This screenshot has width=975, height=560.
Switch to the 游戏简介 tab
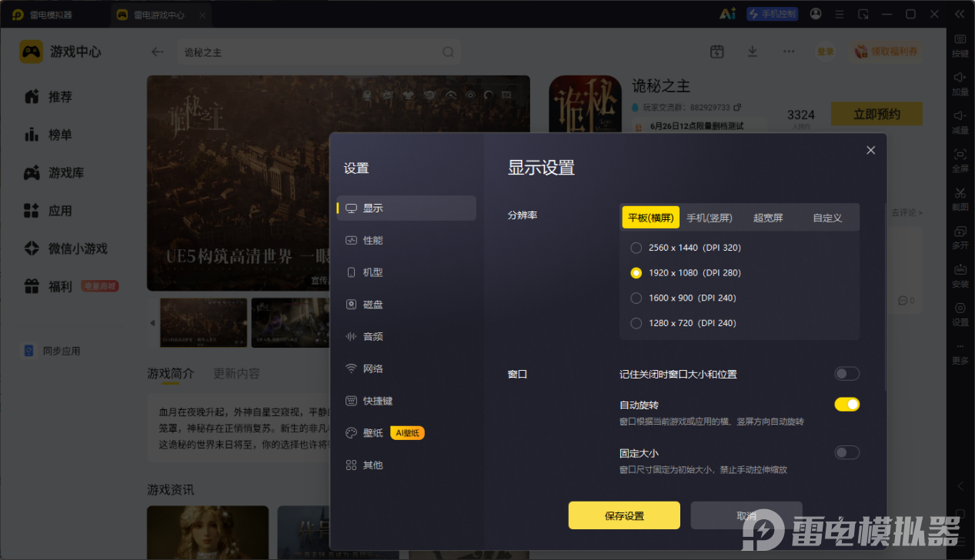[171, 373]
